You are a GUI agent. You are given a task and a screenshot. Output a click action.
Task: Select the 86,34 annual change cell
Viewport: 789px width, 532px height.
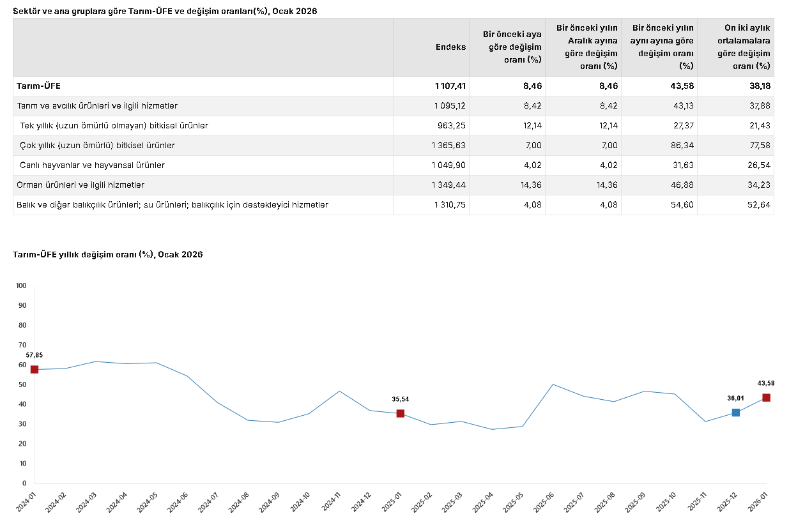coord(681,146)
